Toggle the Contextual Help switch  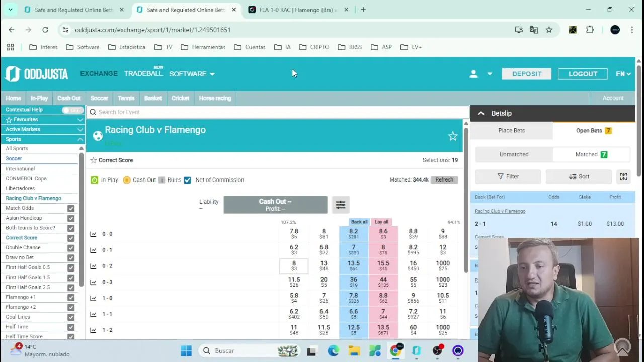coord(73,110)
